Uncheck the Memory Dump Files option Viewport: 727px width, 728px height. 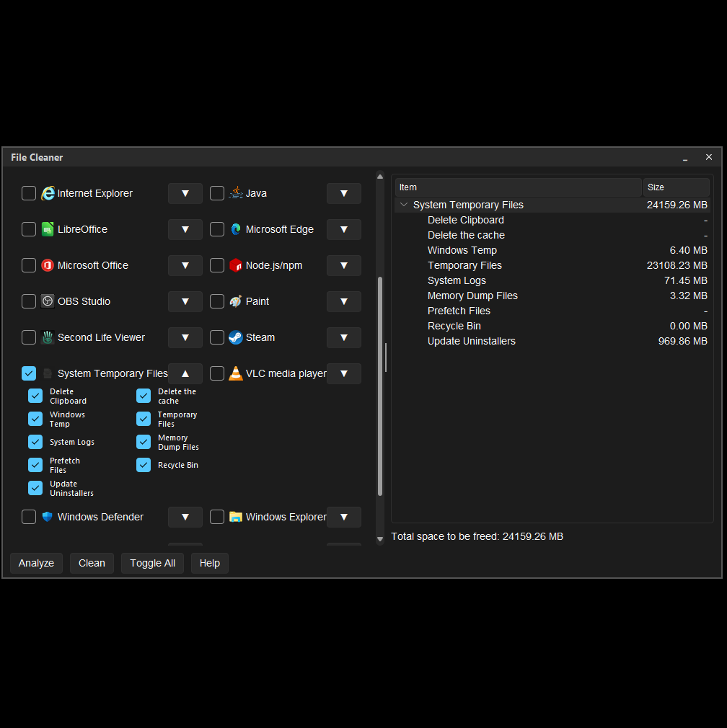(x=144, y=442)
